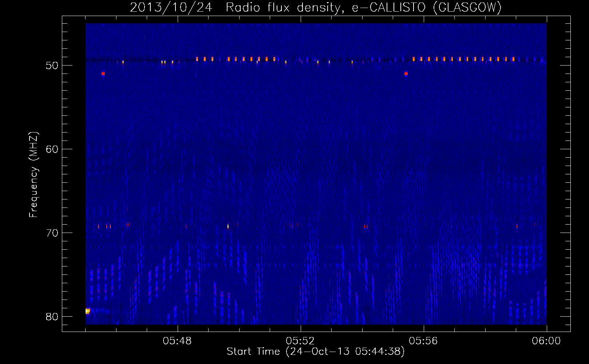Click the 70 frequency tick label
Screen dimensions: 589x364
tap(52, 233)
